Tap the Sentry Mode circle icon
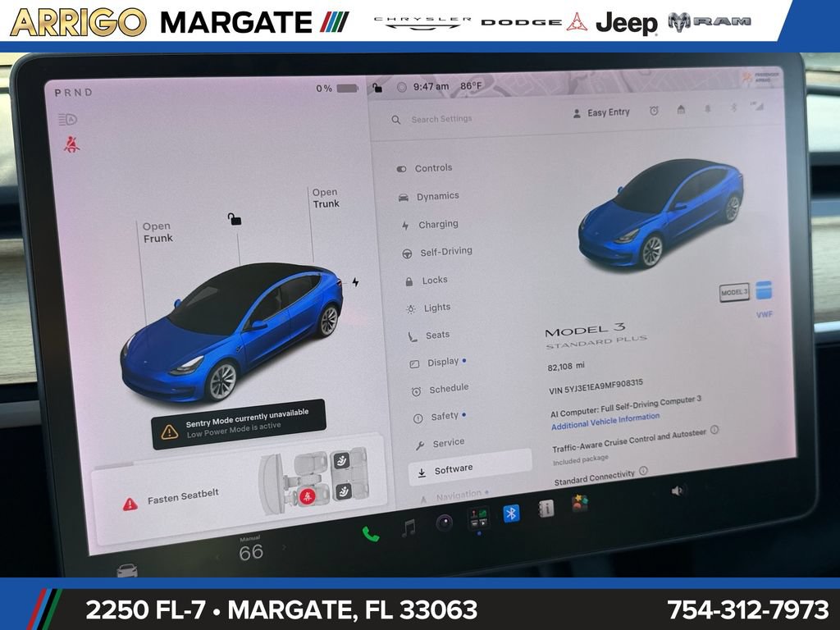This screenshot has width=840, height=630. click(x=401, y=87)
